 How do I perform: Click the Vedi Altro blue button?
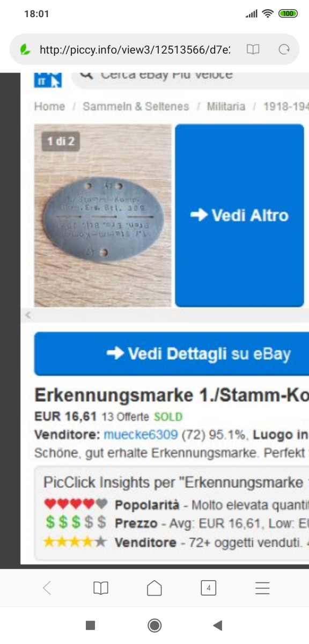pyautogui.click(x=239, y=215)
